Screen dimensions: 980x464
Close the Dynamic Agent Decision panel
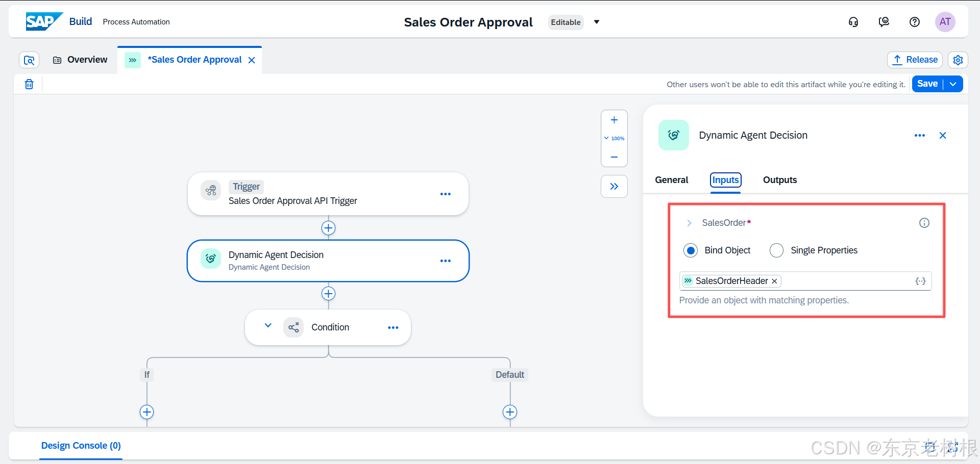pos(943,136)
